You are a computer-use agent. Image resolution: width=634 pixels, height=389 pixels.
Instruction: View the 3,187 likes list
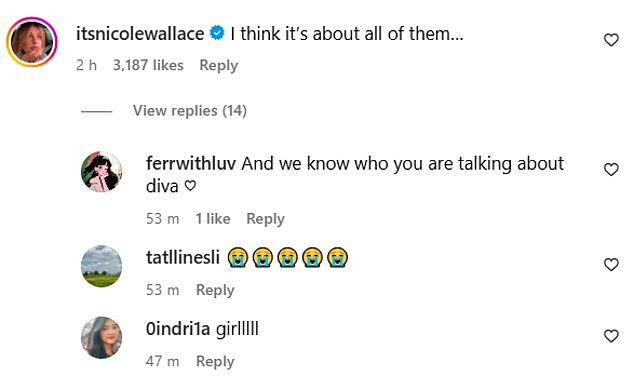point(148,65)
